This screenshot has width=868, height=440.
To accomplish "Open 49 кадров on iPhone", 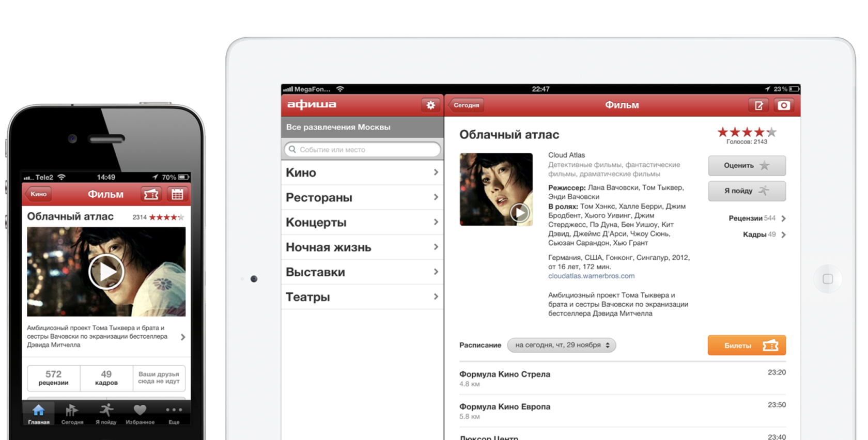I will click(106, 378).
